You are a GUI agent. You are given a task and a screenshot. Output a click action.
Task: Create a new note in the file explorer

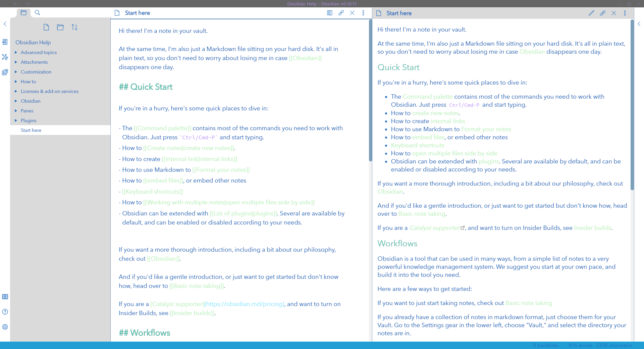(46, 27)
